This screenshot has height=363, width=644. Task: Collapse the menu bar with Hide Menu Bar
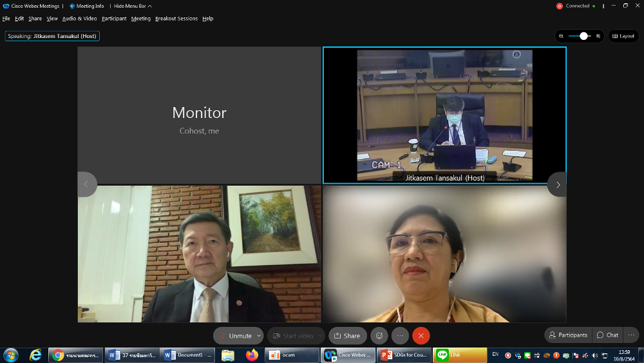(x=133, y=6)
